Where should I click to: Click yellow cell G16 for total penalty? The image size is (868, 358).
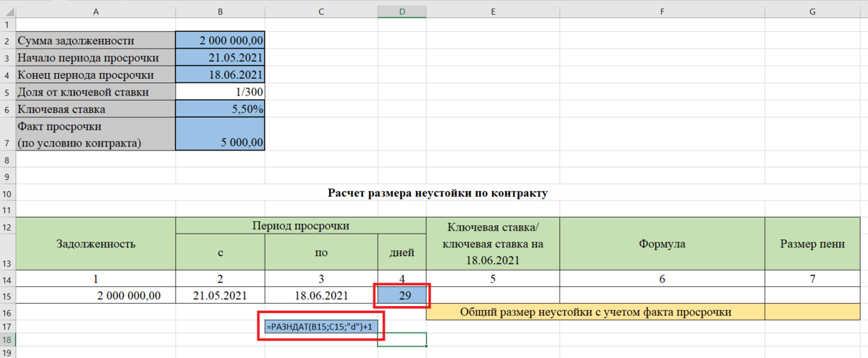point(814,312)
